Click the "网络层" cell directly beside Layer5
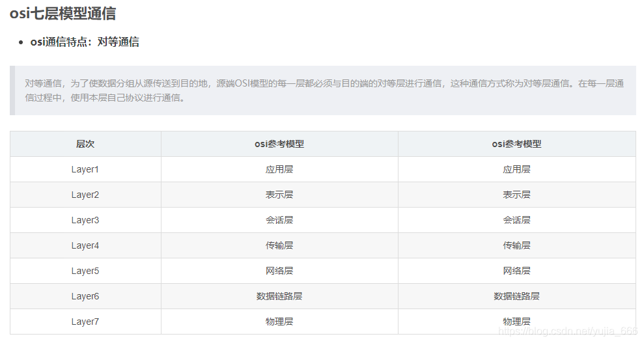 279,271
